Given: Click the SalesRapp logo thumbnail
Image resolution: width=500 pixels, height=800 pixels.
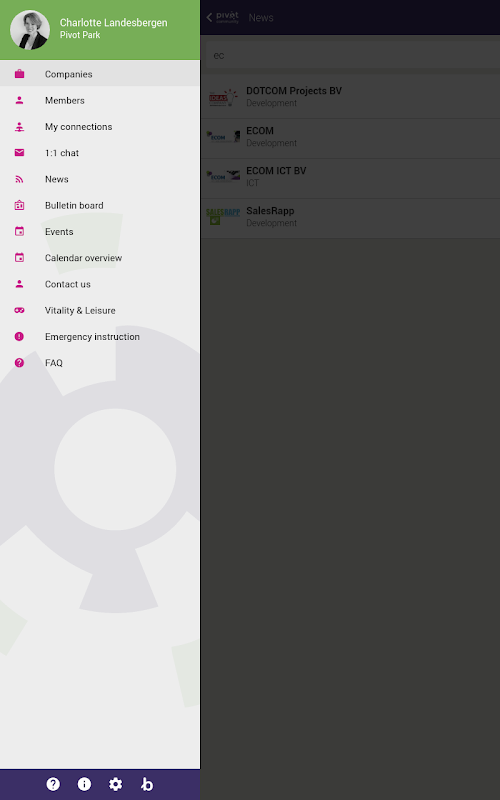Looking at the screenshot, I should point(223,217).
